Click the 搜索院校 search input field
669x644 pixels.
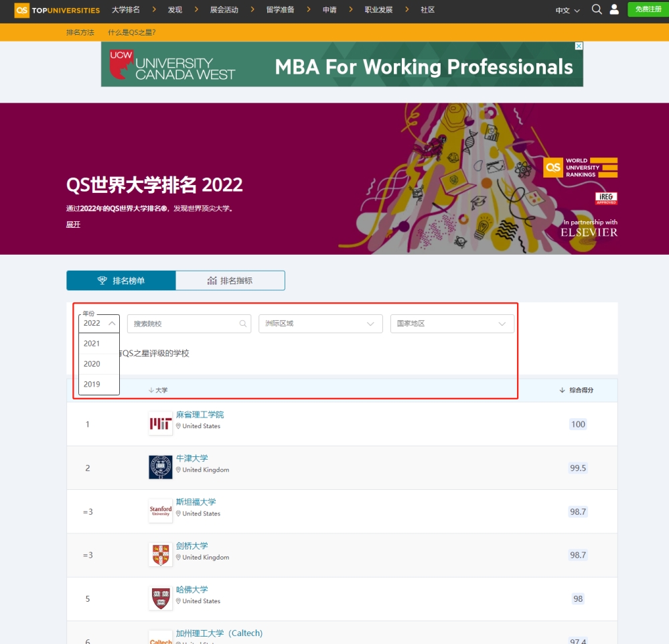(x=189, y=324)
